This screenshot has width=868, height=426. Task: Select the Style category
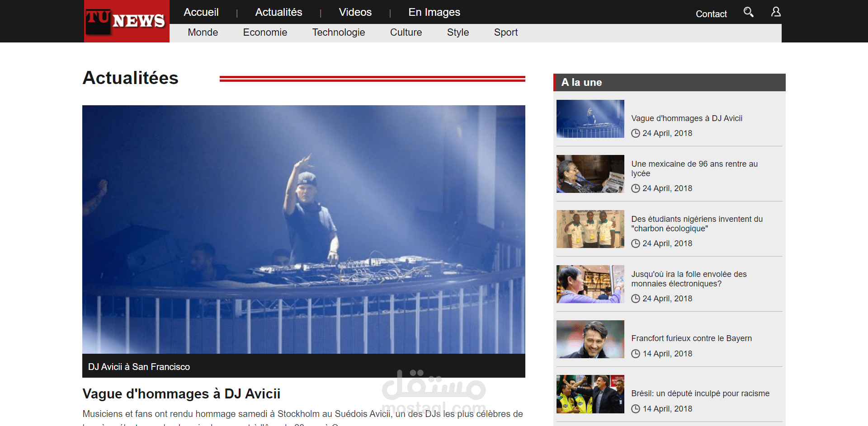click(x=458, y=33)
